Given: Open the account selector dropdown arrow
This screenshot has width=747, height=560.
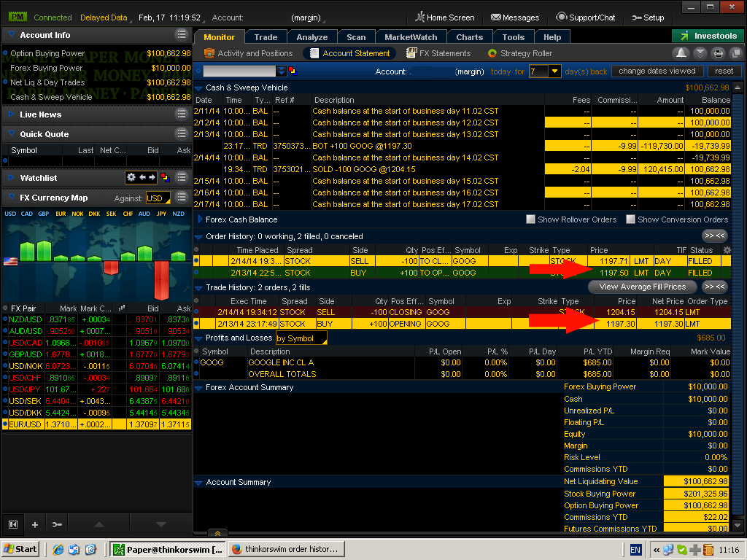Looking at the screenshot, I should coord(282,71).
